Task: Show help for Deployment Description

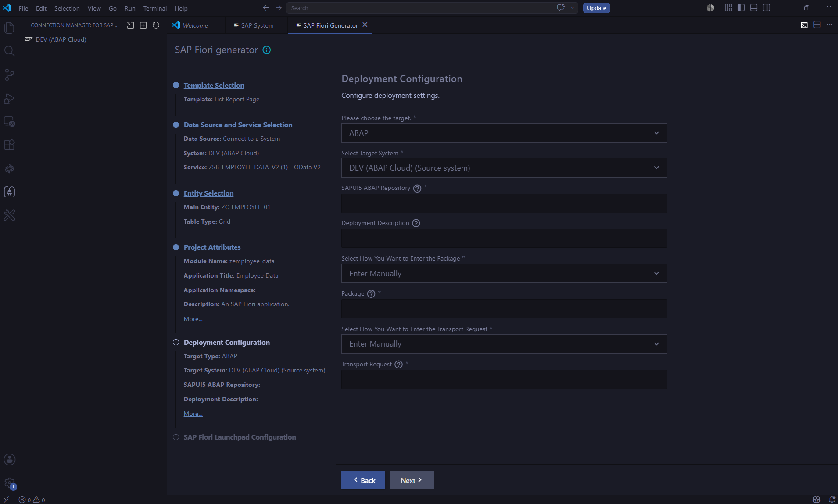Action: pos(416,223)
